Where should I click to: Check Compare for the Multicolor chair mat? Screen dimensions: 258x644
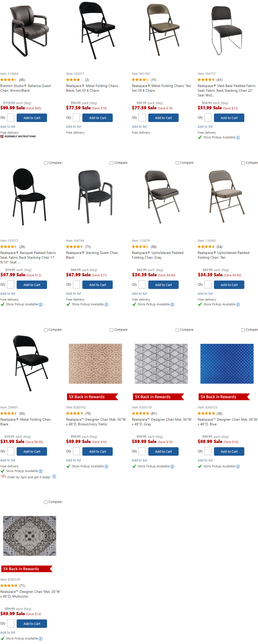[x=46, y=502]
